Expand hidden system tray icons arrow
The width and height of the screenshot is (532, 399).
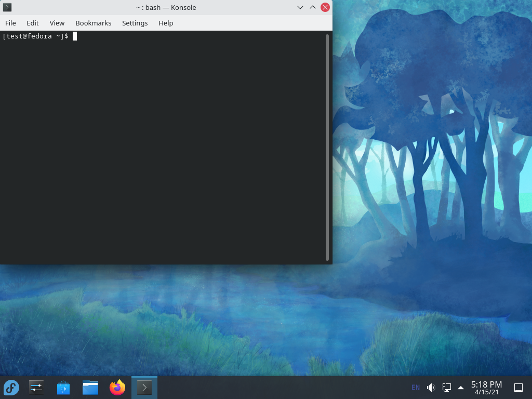pos(461,388)
